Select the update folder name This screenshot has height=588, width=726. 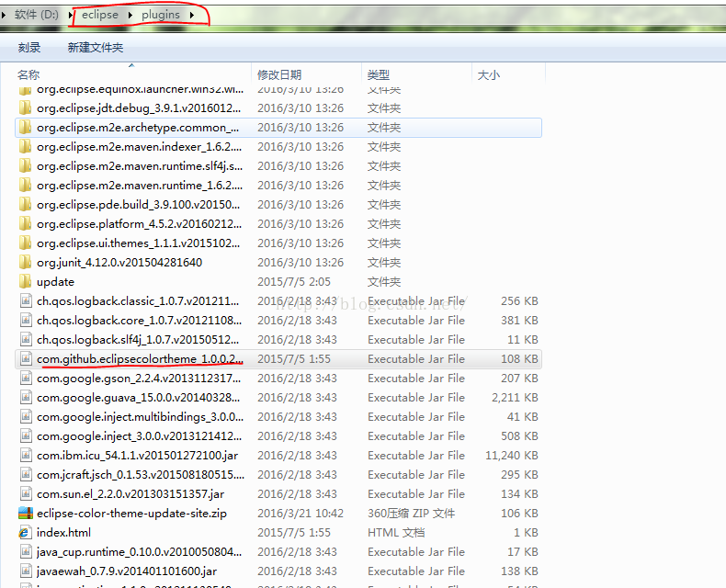coord(55,281)
